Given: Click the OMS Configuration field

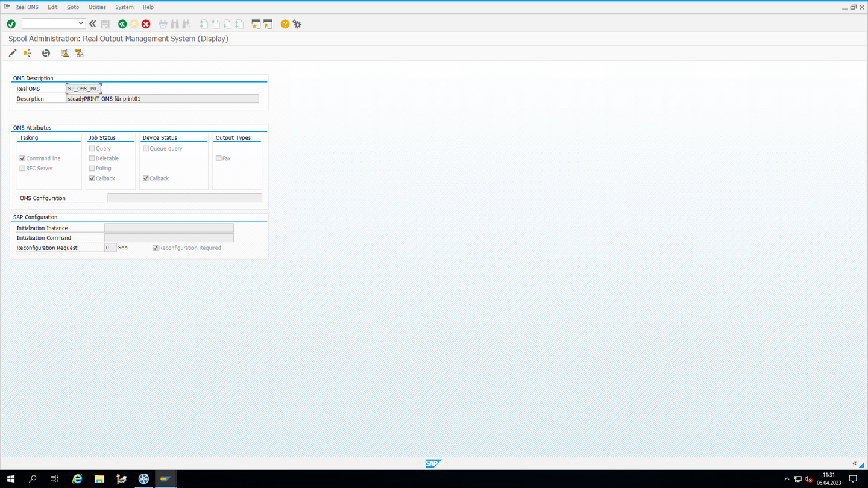Looking at the screenshot, I should pos(184,198).
